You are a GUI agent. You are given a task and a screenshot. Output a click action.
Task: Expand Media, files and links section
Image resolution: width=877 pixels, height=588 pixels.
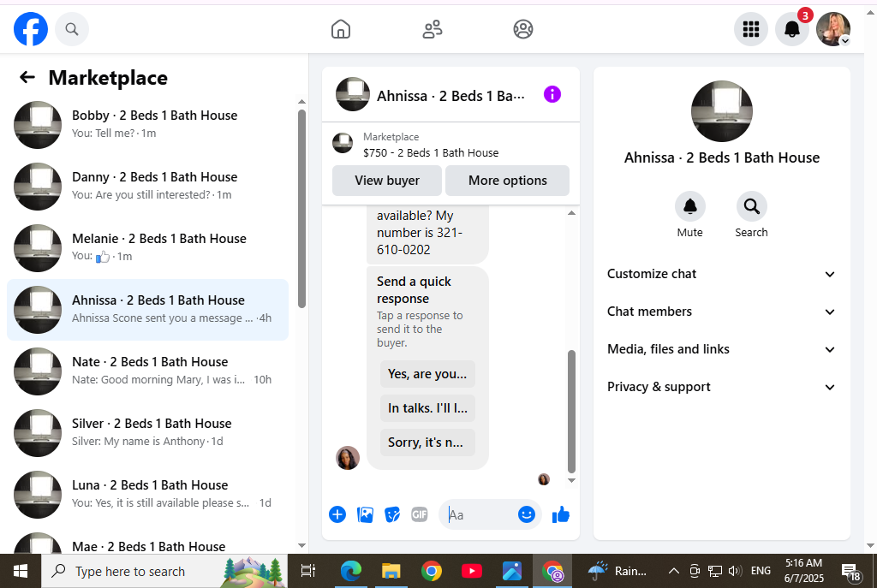click(x=721, y=349)
